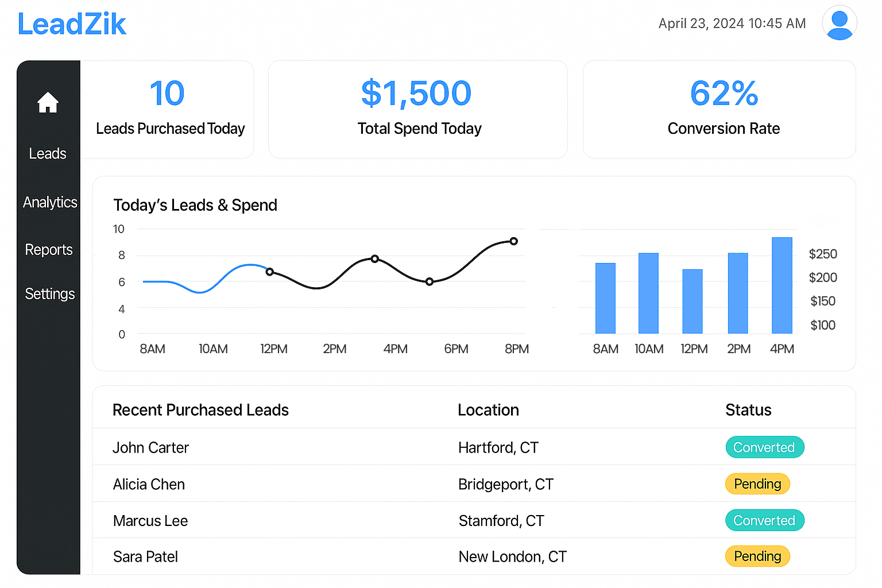The width and height of the screenshot is (882, 588).
Task: Click the Total Spend Today card
Action: (x=417, y=109)
